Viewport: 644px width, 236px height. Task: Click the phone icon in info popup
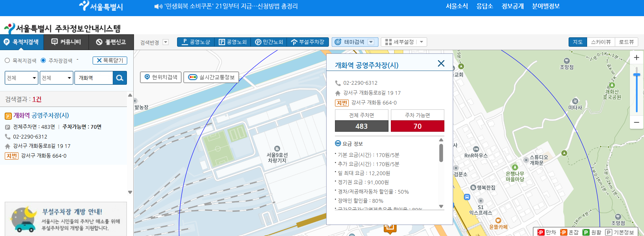pos(338,83)
